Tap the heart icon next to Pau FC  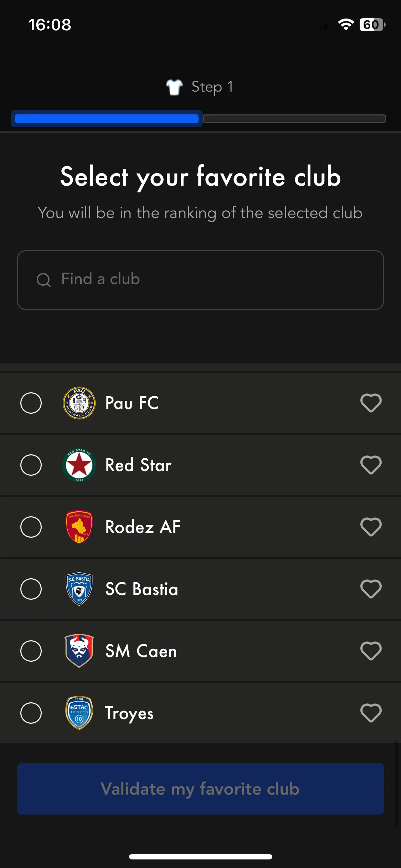(371, 403)
